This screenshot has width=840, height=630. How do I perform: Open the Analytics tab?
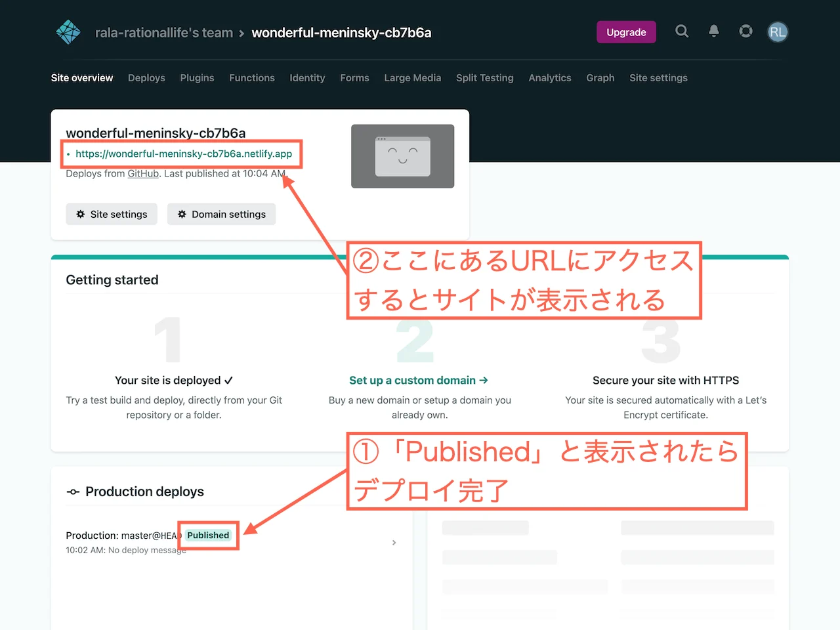pyautogui.click(x=550, y=78)
